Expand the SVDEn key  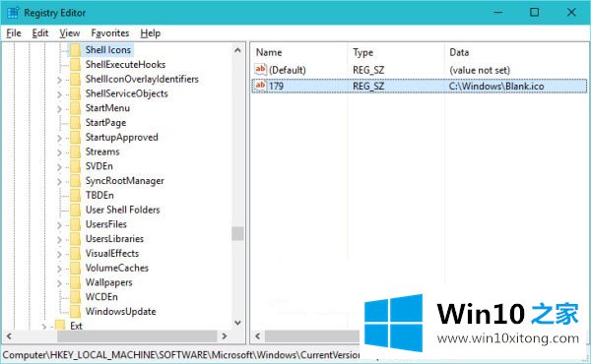[x=59, y=167]
